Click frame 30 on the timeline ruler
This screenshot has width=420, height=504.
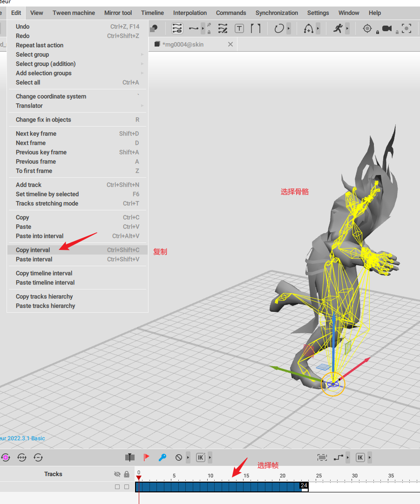tap(355, 476)
